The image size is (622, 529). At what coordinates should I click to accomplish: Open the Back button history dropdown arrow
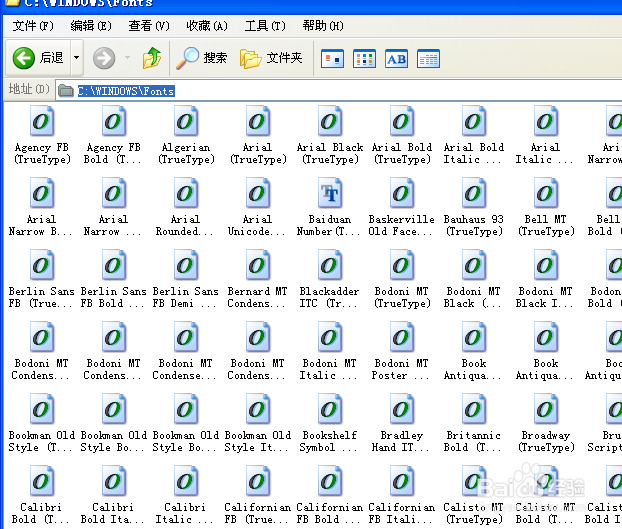tap(77, 58)
